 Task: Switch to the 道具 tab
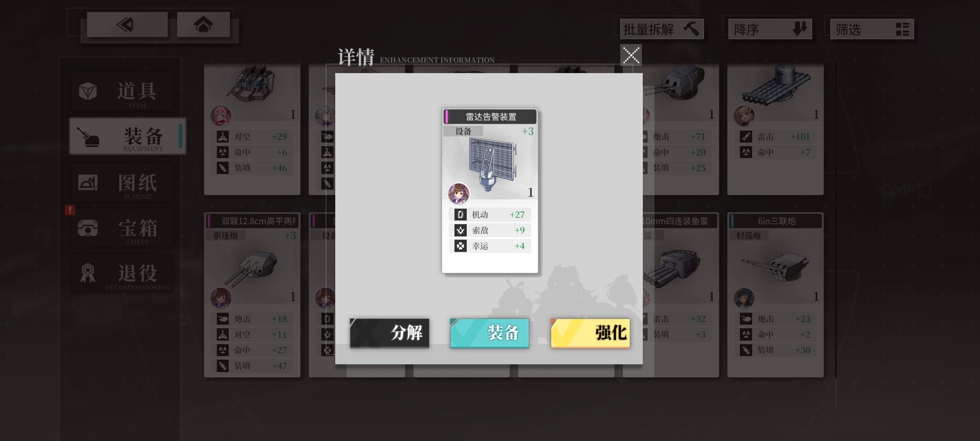pyautogui.click(x=122, y=92)
